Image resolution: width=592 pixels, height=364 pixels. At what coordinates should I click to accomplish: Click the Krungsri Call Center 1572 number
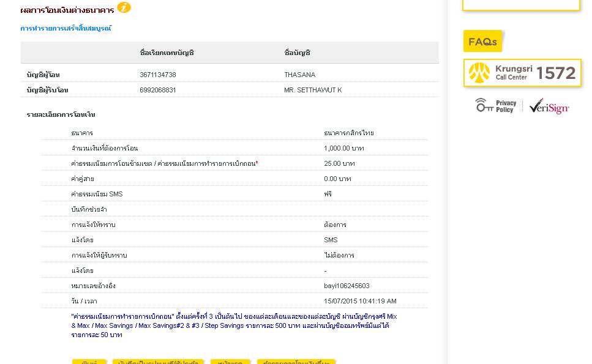tap(556, 73)
